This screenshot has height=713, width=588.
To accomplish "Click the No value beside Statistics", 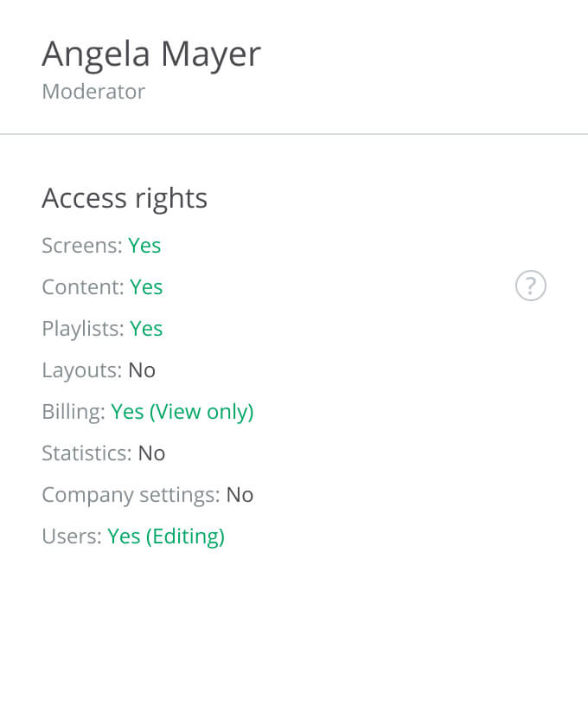I will [151, 453].
